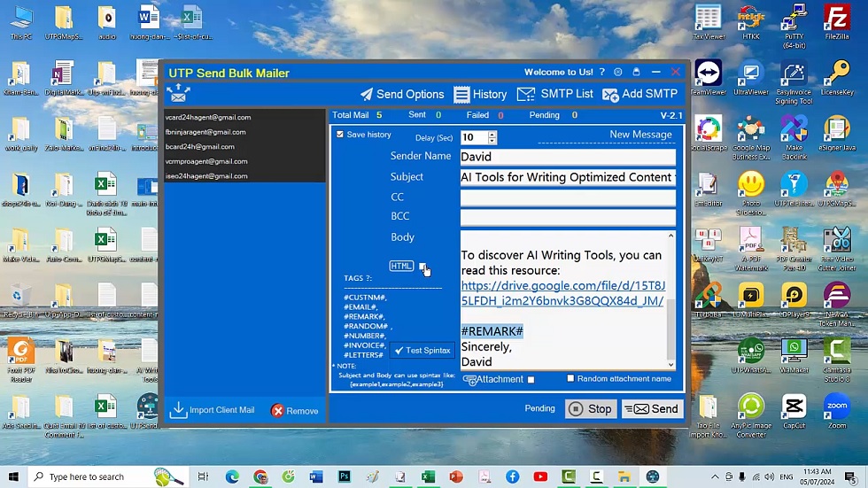The height and width of the screenshot is (488, 868).
Task: Open the SMTP List
Action: [555, 95]
